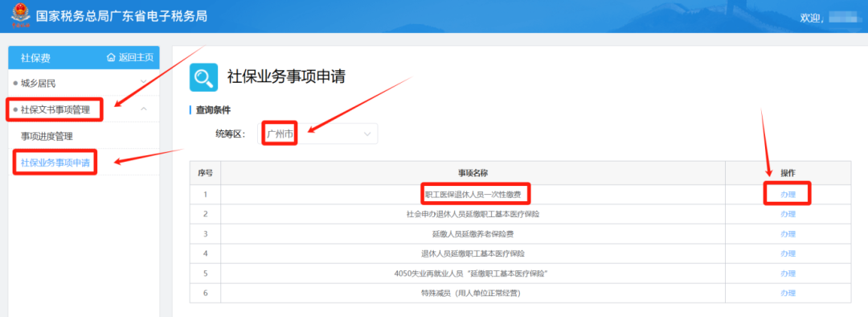Screen dimensions: 868x317
Task: Click the 事项名称 column header
Action: point(473,173)
